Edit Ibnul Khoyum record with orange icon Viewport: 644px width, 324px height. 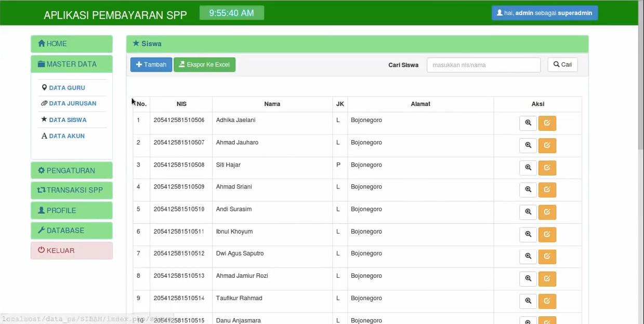pyautogui.click(x=547, y=235)
